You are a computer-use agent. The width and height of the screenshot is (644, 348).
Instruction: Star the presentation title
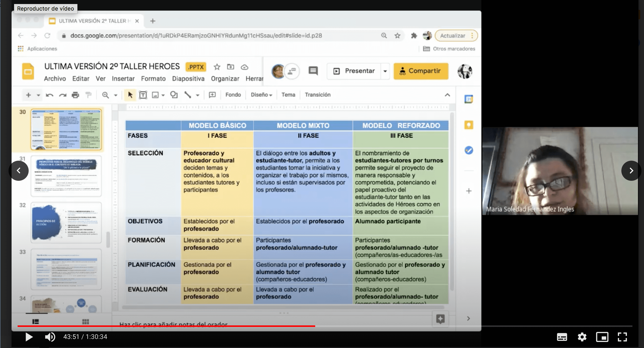pos(217,67)
